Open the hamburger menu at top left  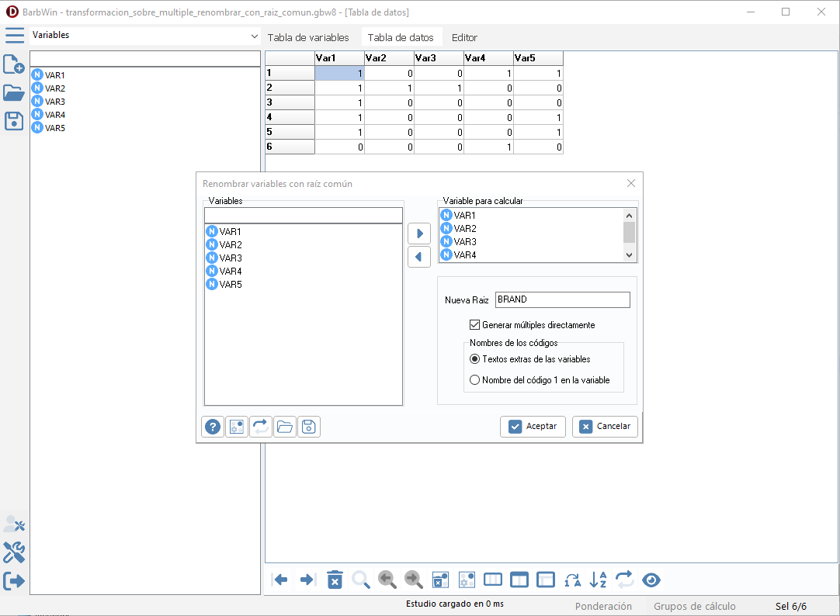click(x=15, y=36)
